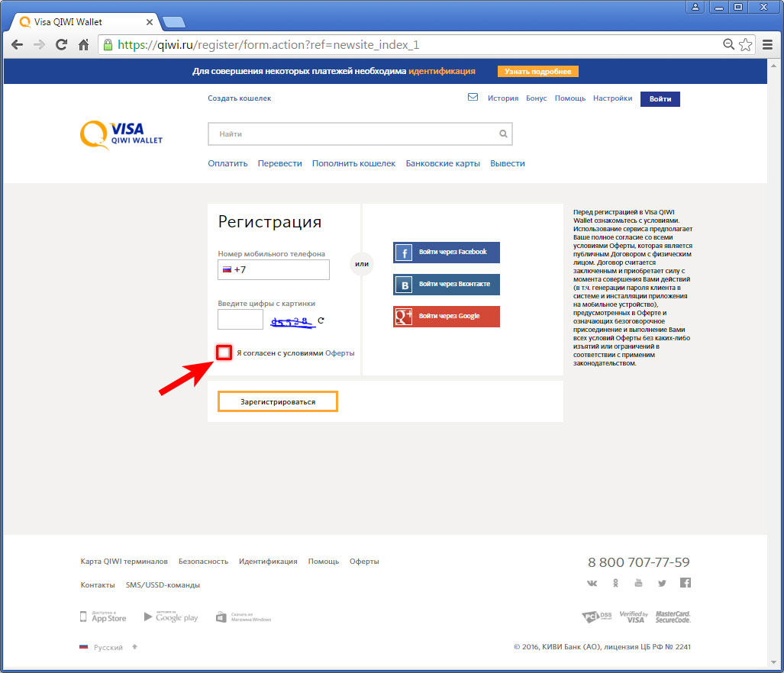This screenshot has height=673, width=784.
Task: Open Карта QIWI терминалов footer link
Action: (x=124, y=561)
